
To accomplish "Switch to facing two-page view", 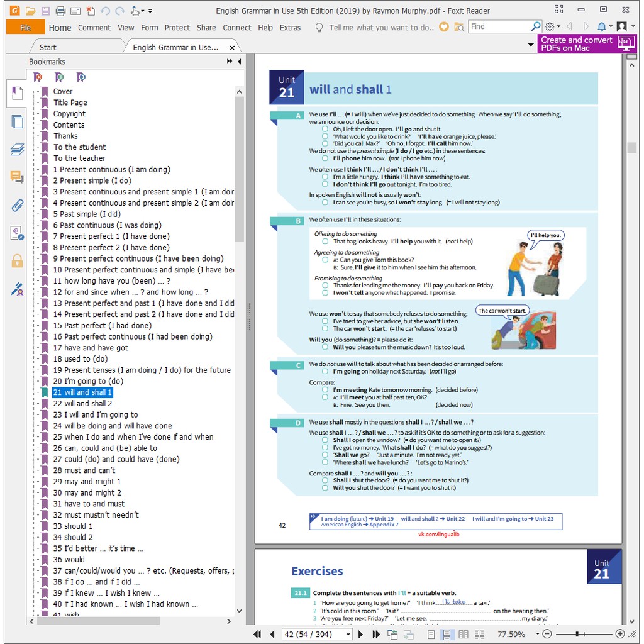I will (464, 635).
